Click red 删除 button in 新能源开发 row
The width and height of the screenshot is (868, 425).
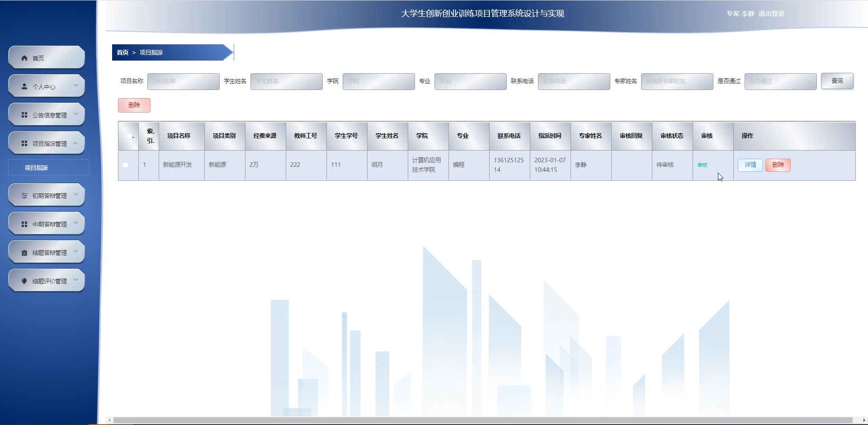(778, 165)
